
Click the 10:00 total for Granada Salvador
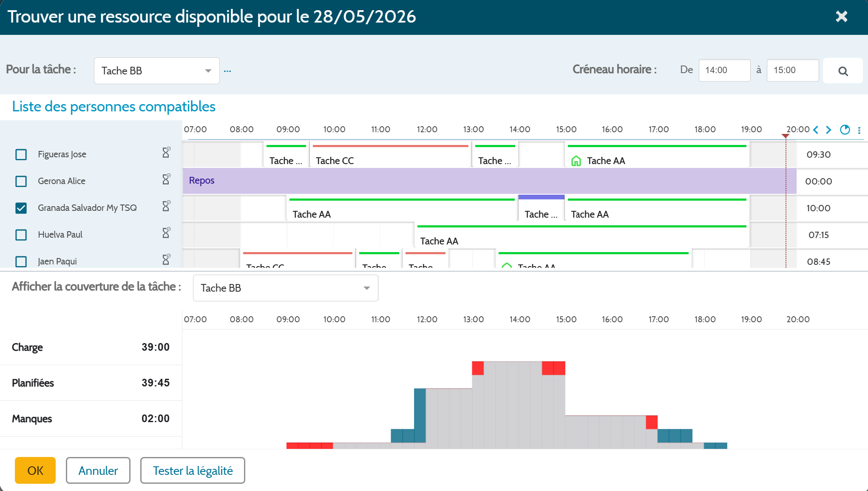818,208
